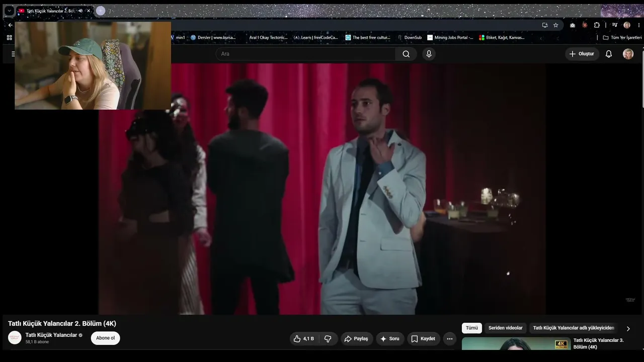Open YouTube notifications bell

coord(609,54)
